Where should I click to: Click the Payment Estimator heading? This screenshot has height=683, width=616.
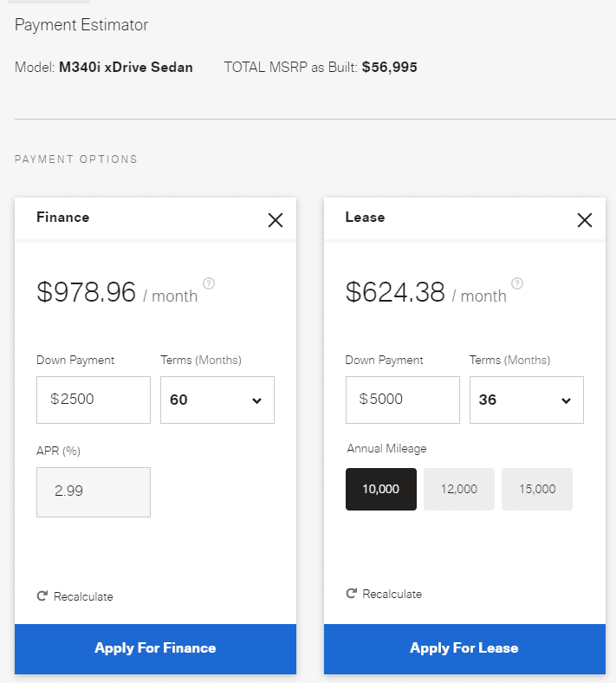81,25
